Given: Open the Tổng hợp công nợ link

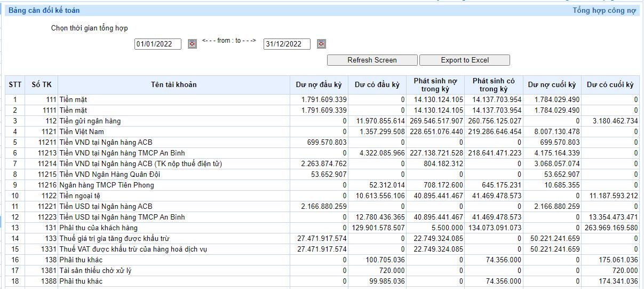Looking at the screenshot, I should coord(604,11).
